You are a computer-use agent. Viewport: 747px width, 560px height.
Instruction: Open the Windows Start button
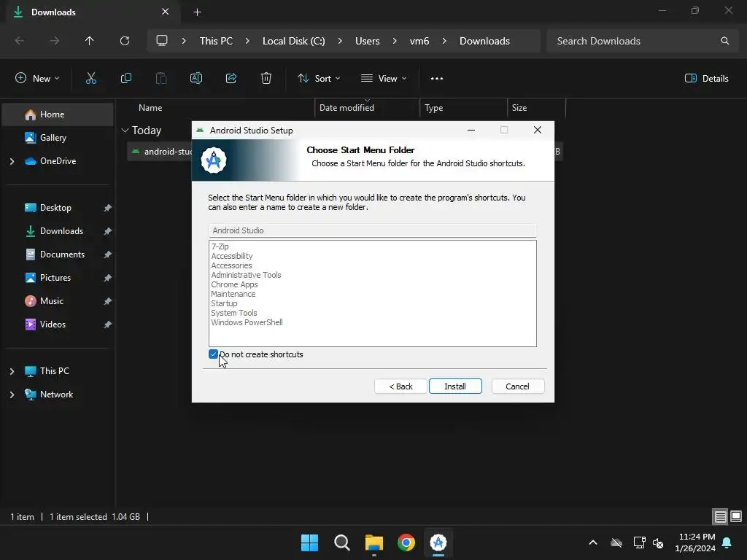pos(309,542)
